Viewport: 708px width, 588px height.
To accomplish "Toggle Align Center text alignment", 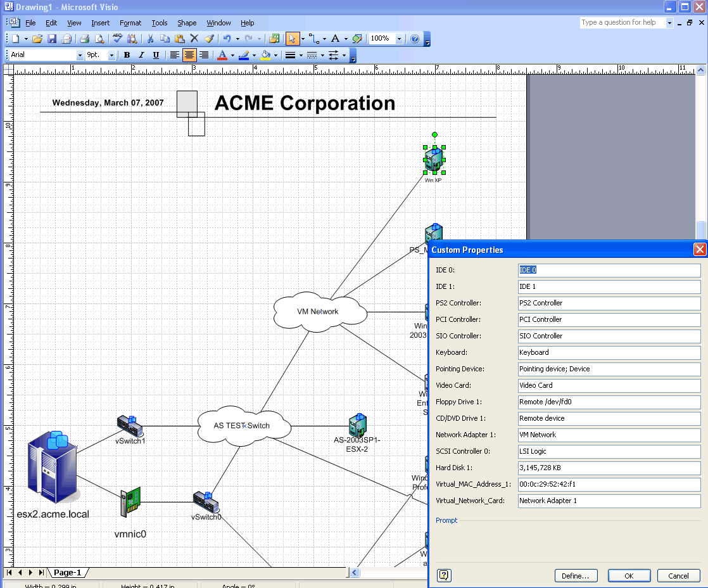I will pyautogui.click(x=189, y=55).
